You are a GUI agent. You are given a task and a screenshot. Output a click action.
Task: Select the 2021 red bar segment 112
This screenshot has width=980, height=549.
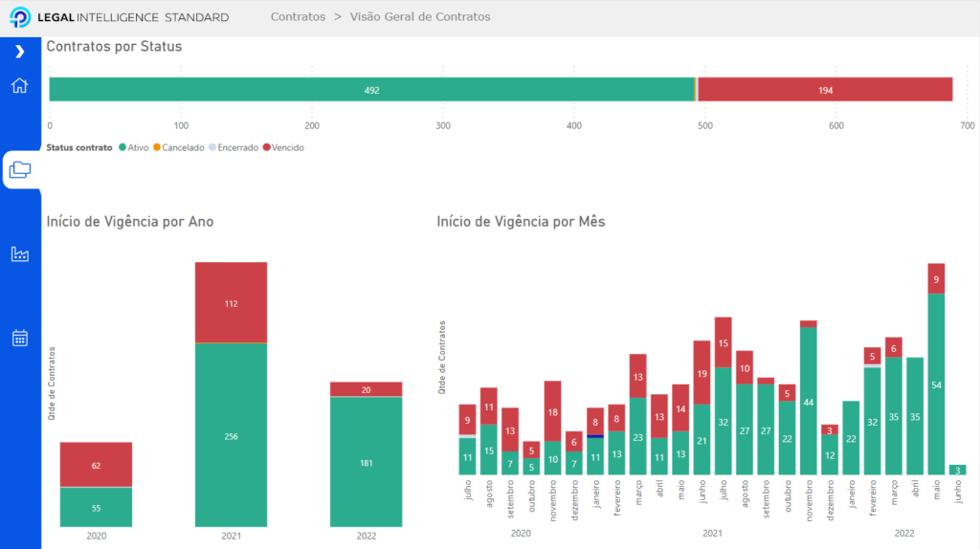pyautogui.click(x=231, y=303)
